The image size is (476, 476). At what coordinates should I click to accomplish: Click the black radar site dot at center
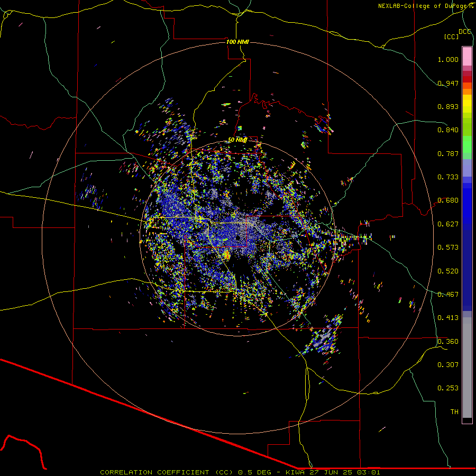(x=238, y=238)
